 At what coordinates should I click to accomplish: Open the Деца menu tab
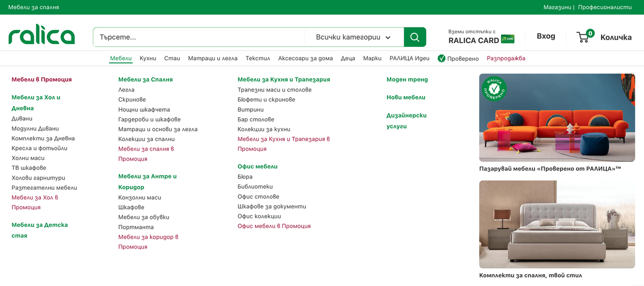click(x=348, y=58)
